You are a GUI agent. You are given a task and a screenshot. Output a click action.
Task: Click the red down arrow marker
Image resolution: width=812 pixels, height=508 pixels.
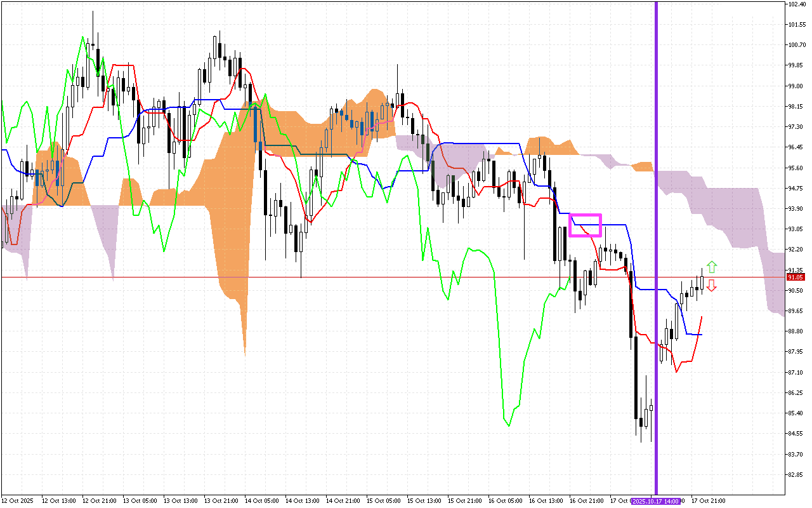712,286
